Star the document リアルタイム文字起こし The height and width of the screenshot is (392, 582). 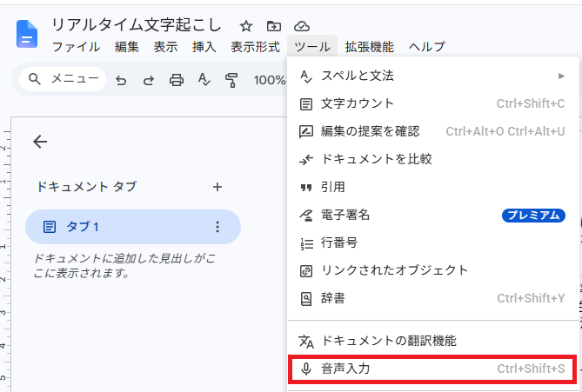pos(245,26)
